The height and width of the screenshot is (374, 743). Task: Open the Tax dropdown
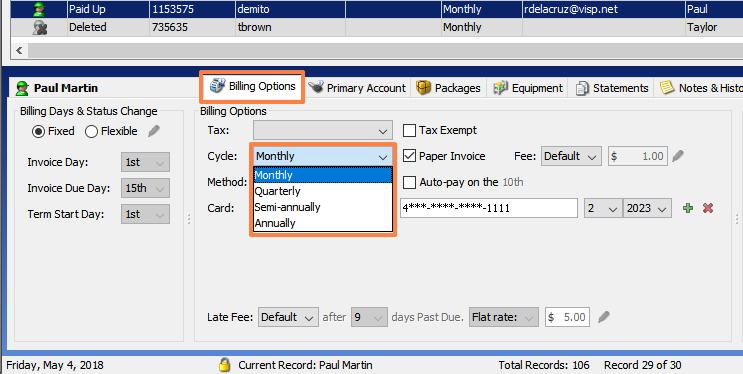tap(323, 130)
